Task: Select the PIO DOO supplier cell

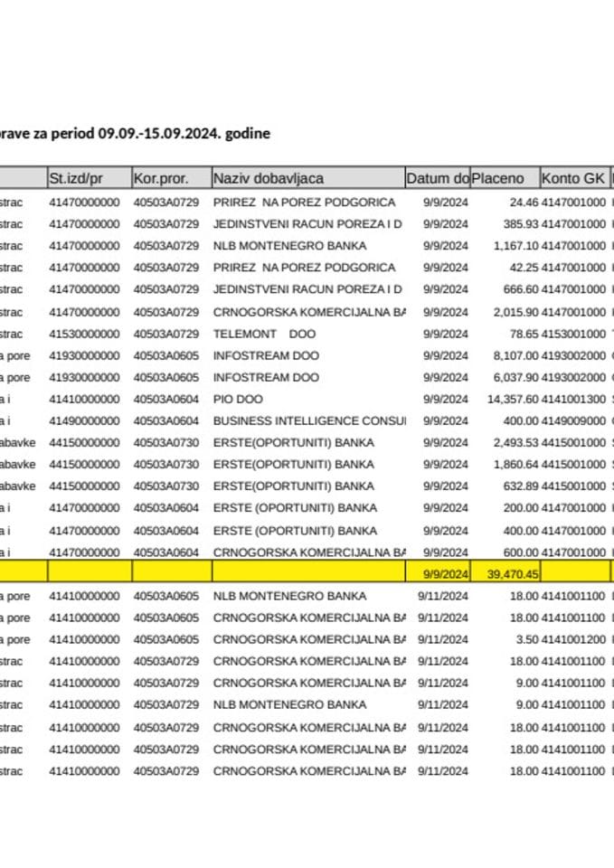Action: click(x=238, y=399)
